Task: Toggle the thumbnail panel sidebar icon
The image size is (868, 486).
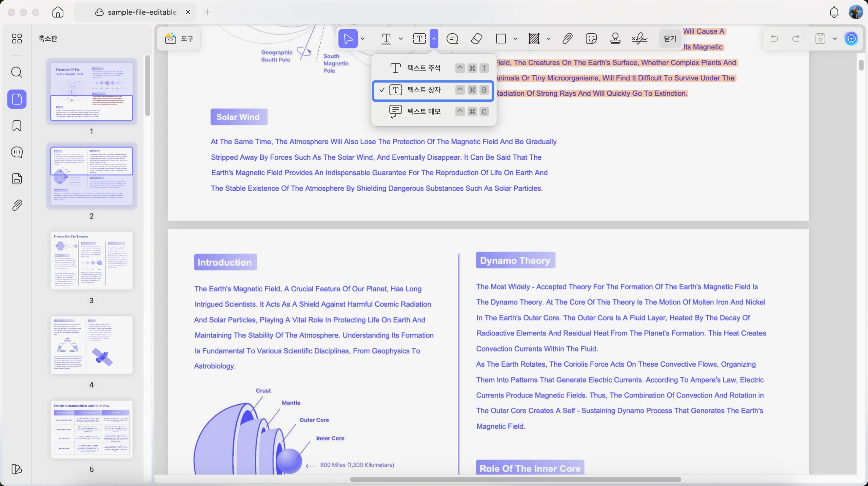Action: tap(17, 99)
